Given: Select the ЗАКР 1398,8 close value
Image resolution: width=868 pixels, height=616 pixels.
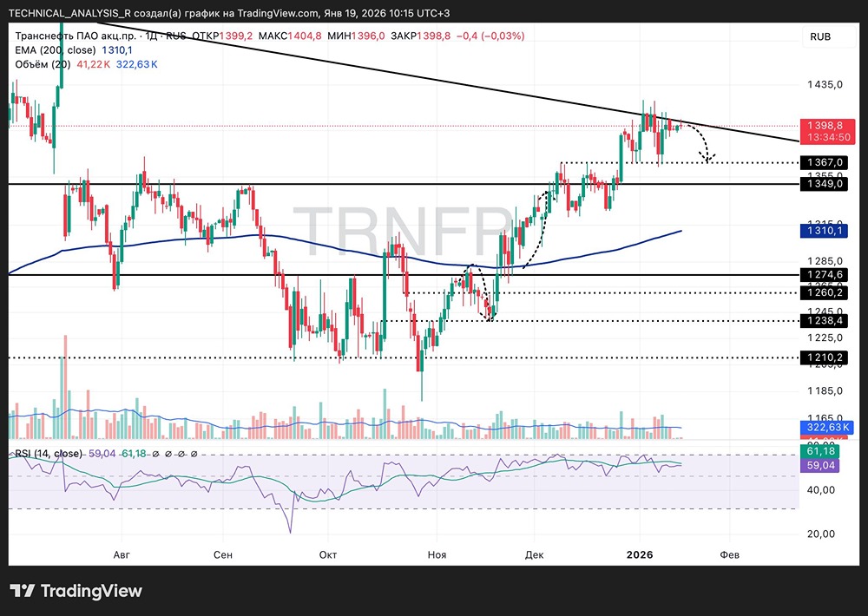Looking at the screenshot, I should (x=420, y=36).
